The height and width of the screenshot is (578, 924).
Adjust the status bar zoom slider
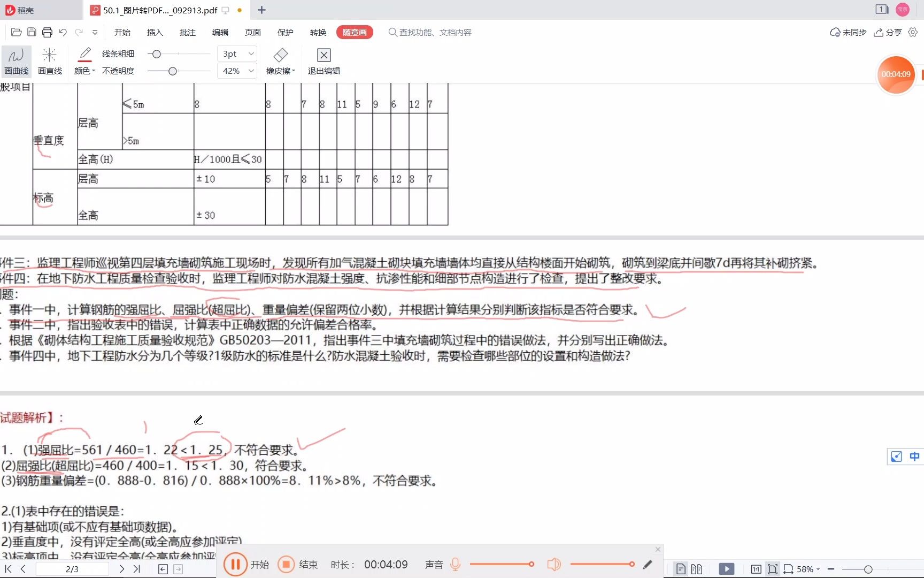(868, 569)
